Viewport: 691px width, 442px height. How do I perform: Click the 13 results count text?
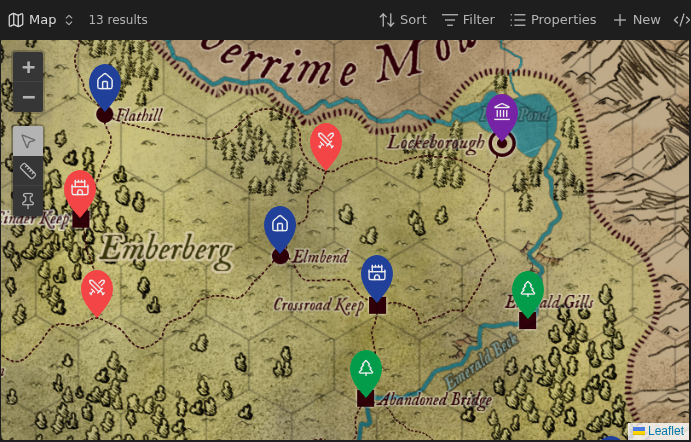click(x=118, y=20)
